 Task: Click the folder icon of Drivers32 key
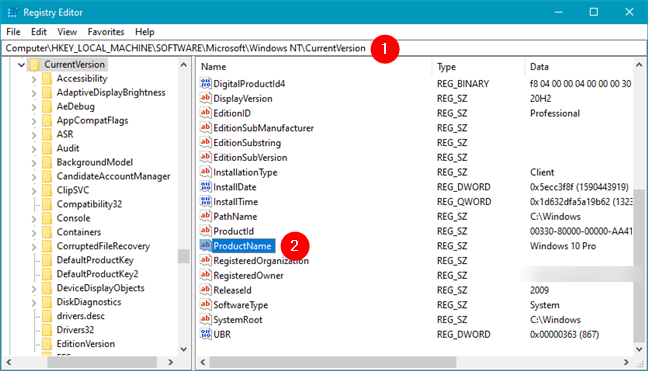[x=47, y=330]
